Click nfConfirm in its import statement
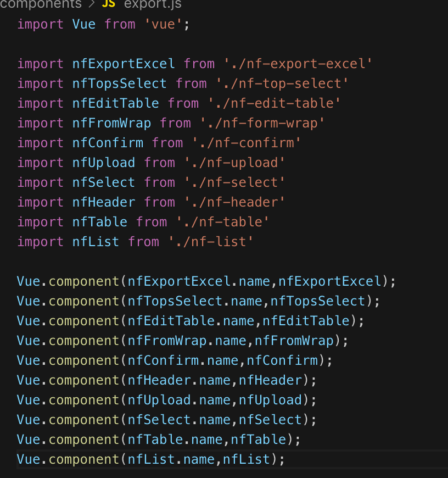Screen dimensions: 448x478 click(108, 143)
